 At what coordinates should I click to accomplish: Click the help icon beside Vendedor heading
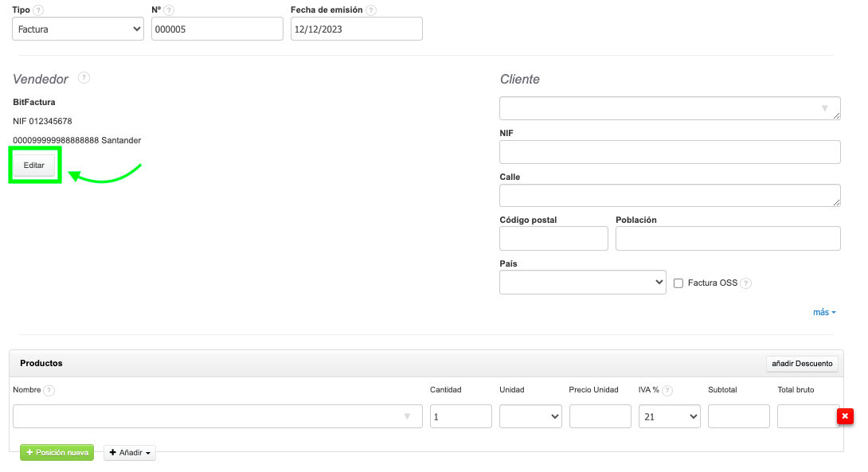point(84,78)
